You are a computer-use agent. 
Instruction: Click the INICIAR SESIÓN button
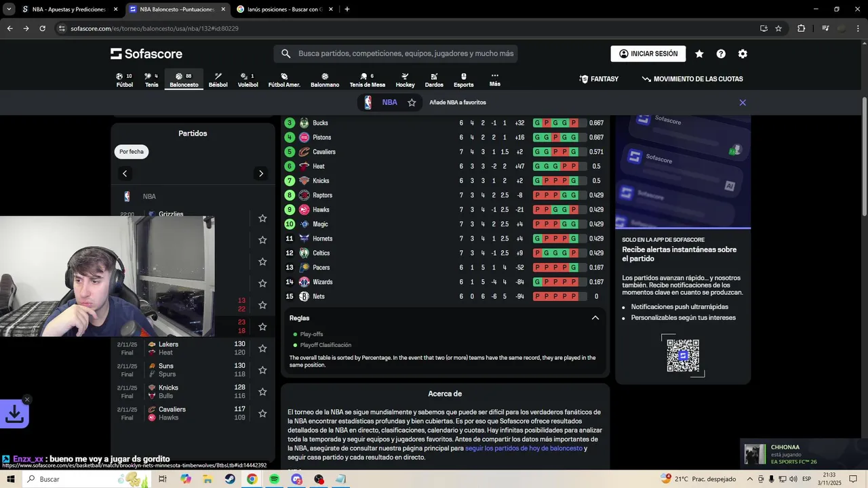pos(648,54)
